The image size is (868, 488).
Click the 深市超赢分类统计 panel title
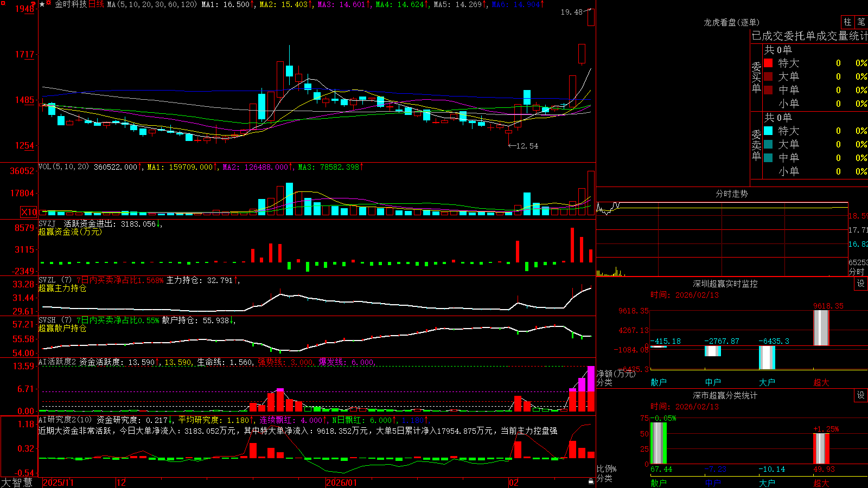[725, 395]
